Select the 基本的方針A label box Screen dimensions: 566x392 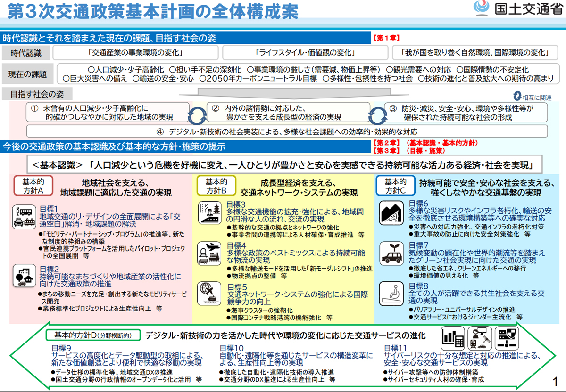click(x=34, y=186)
